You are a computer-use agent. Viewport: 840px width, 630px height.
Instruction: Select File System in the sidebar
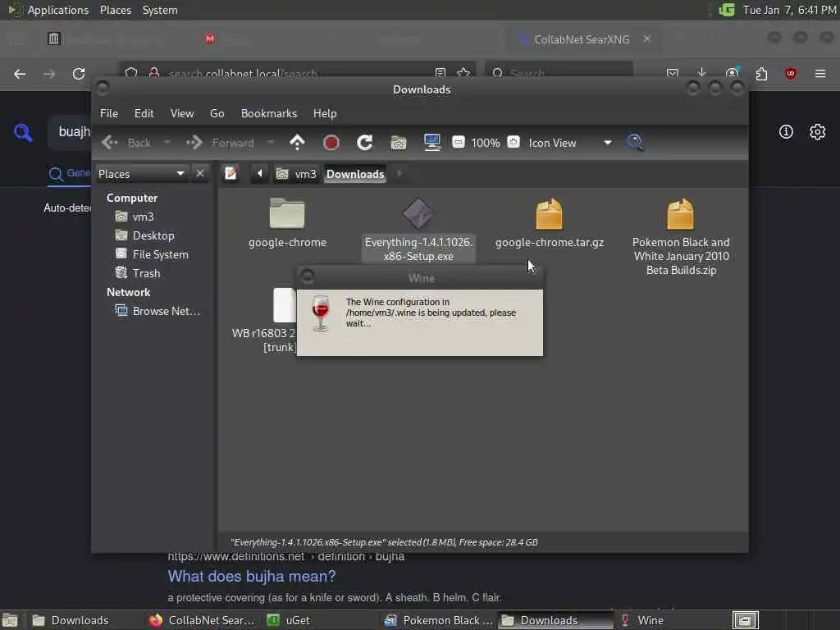pyautogui.click(x=152, y=254)
